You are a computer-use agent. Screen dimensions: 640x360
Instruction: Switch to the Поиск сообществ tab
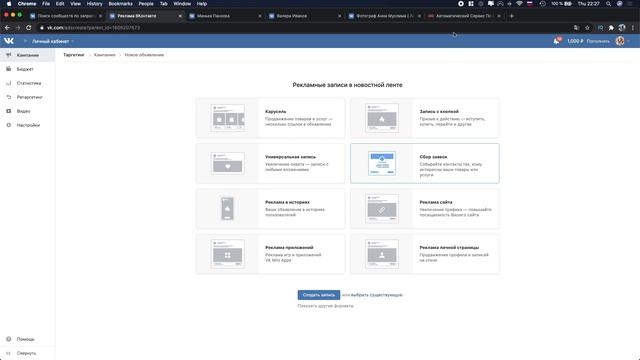65,16
